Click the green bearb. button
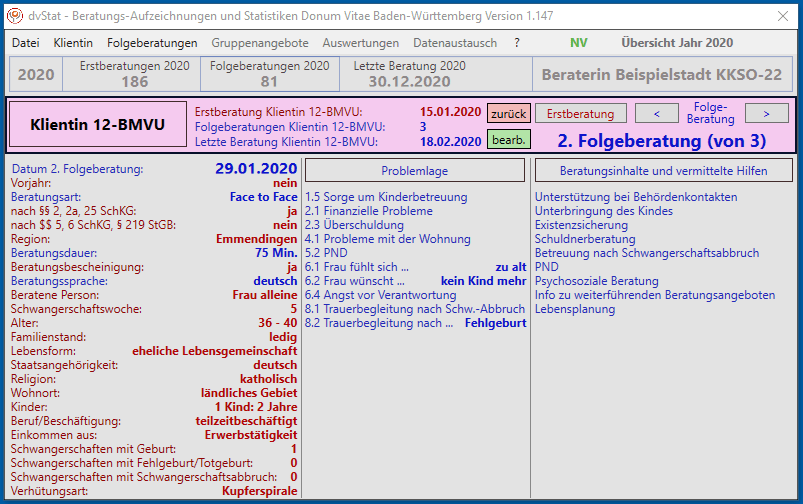Image resolution: width=803 pixels, height=504 pixels. 509,139
